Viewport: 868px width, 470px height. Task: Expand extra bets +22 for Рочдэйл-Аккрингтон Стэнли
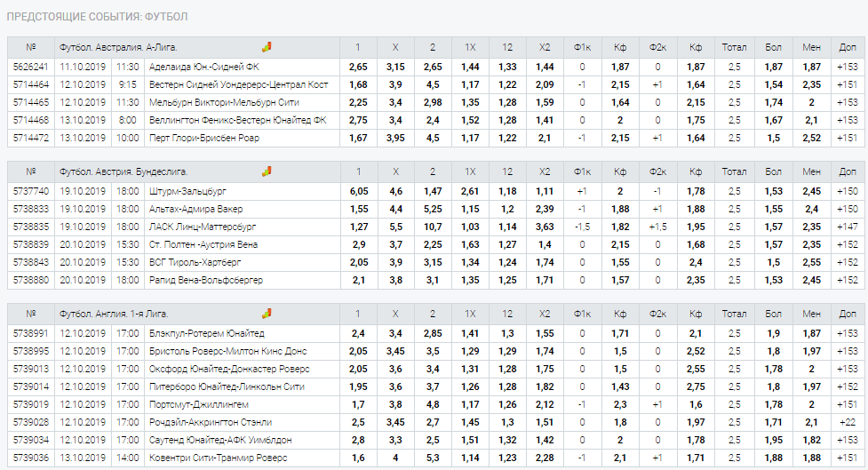(848, 422)
